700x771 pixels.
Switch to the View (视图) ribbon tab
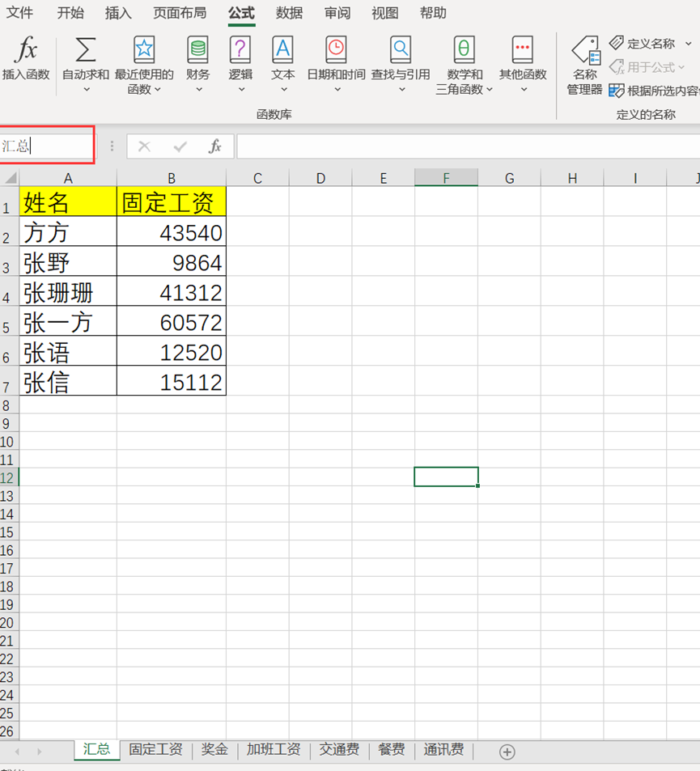[384, 13]
